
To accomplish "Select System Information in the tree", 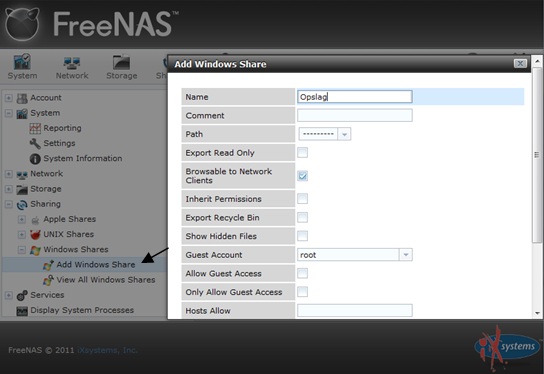I will pos(83,158).
